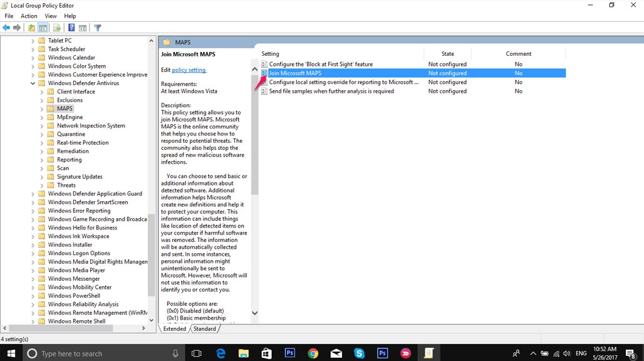Image resolution: width=644 pixels, height=361 pixels.
Task: Toggle the Show/Hide Action Pane icon
Action: point(83,28)
